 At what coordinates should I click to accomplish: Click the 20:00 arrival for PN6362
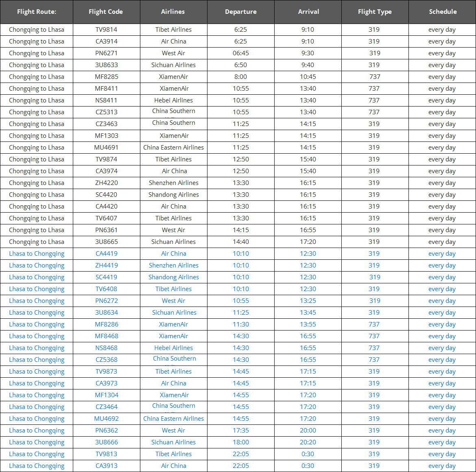[308, 431]
